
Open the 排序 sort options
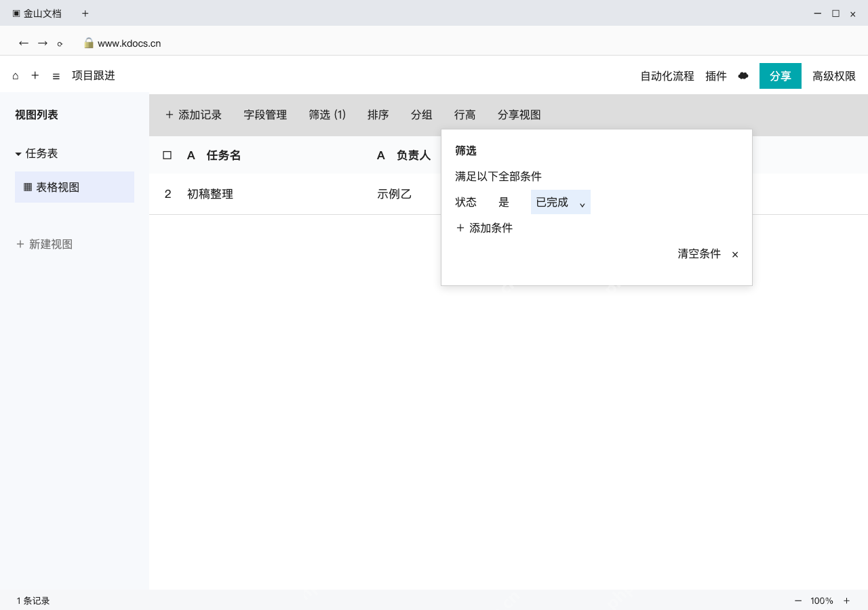pos(378,115)
